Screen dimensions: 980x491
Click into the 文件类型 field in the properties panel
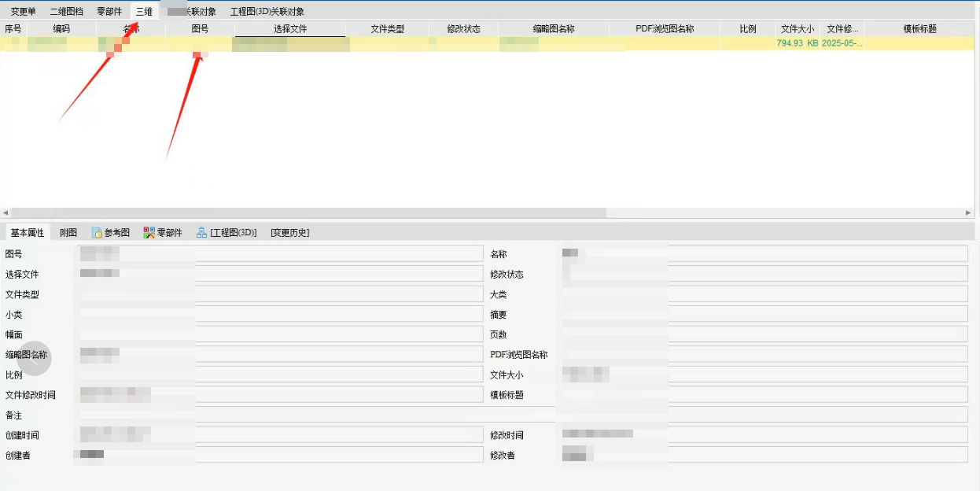coord(278,294)
